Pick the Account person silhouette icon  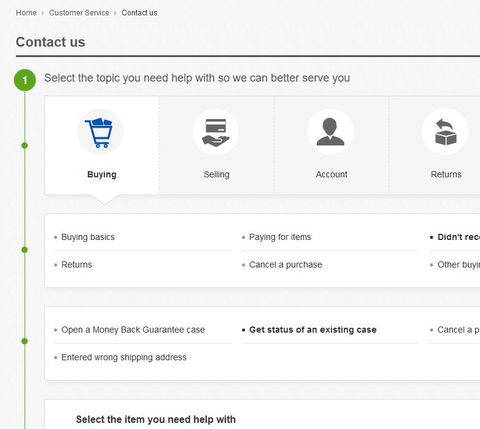click(x=330, y=132)
